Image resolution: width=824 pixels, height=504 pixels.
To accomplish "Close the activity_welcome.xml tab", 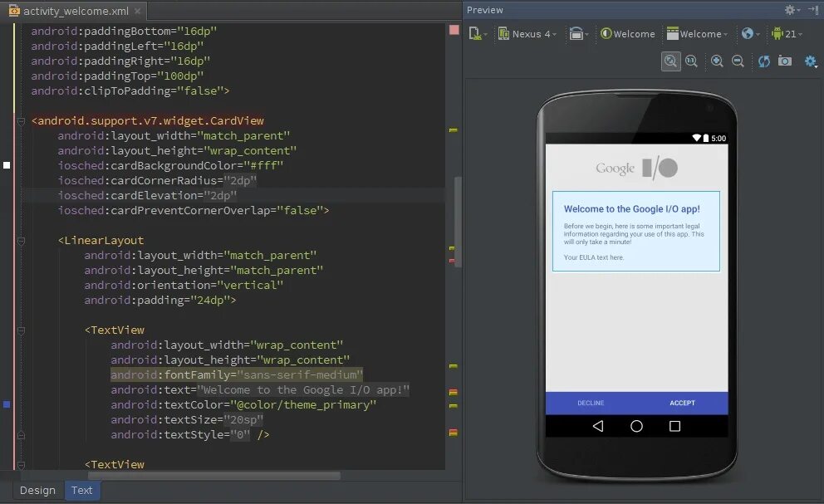I will 137,11.
